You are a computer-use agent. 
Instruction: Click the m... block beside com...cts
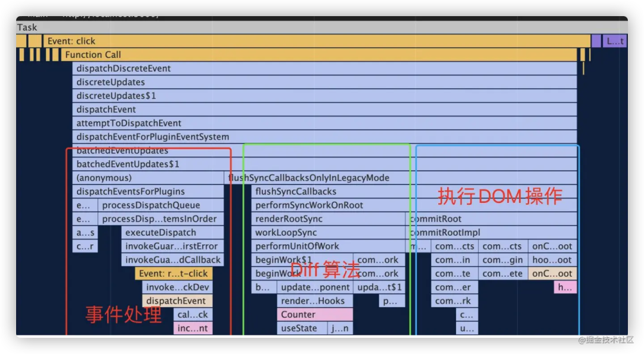tap(418, 246)
